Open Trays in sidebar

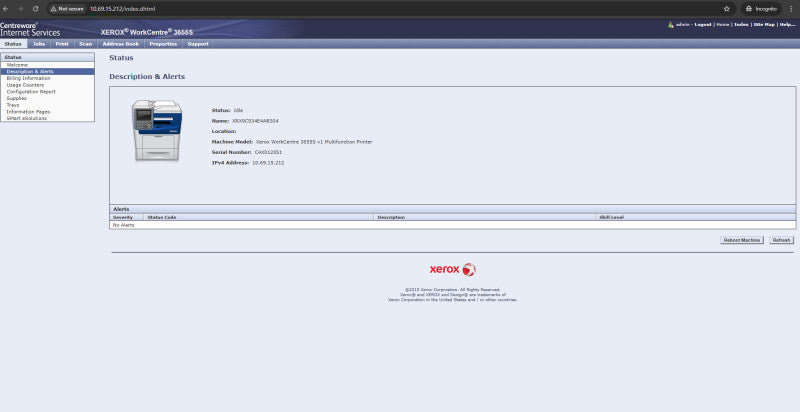click(13, 105)
